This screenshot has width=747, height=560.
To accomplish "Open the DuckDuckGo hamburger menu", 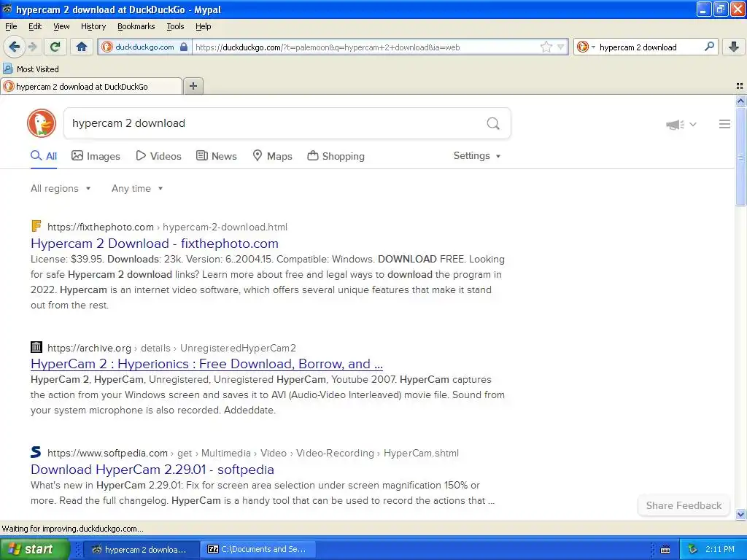I will tap(724, 124).
